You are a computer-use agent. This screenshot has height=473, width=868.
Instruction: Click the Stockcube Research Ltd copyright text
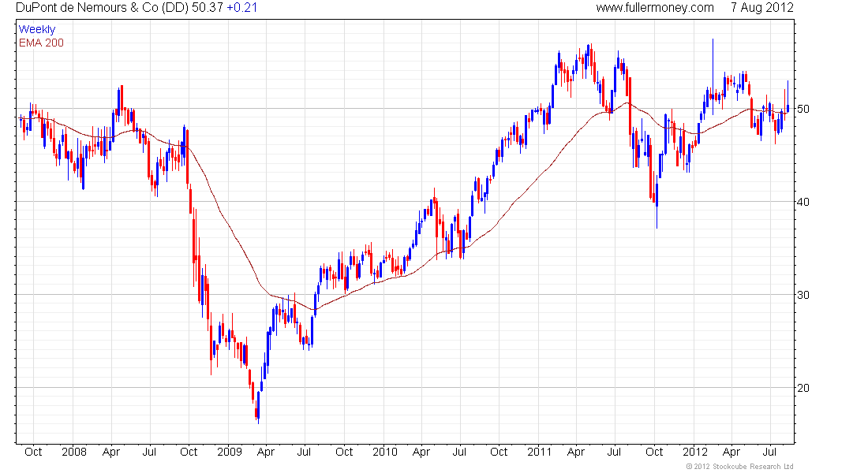click(739, 467)
